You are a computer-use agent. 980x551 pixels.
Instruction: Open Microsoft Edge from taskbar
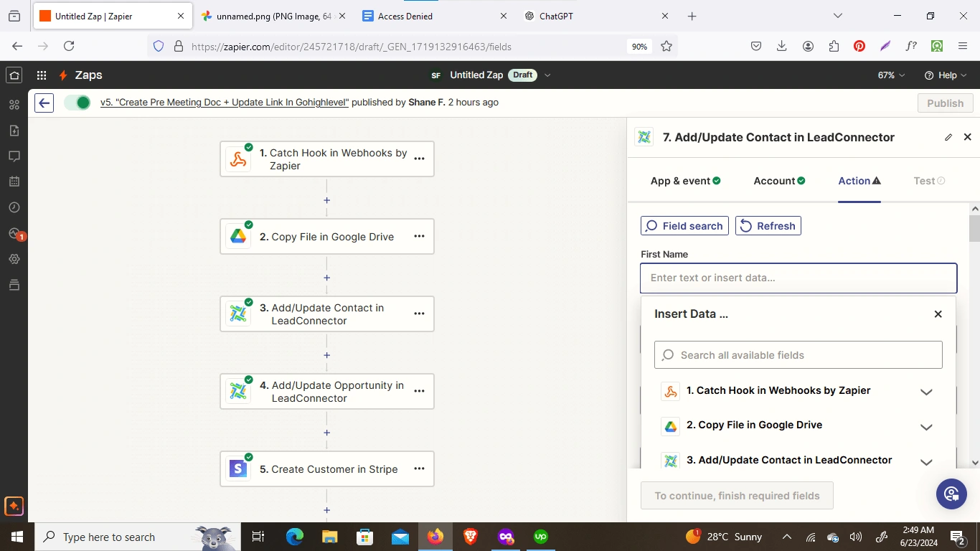[x=295, y=537]
